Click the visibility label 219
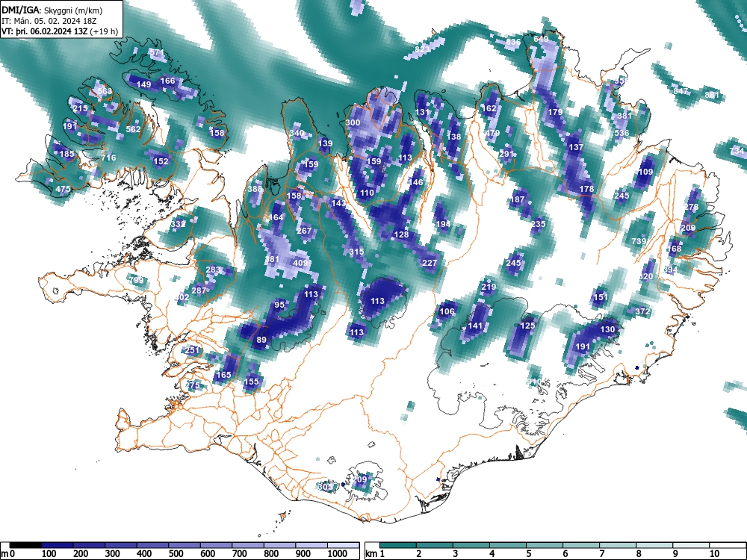747x560 pixels. pyautogui.click(x=489, y=287)
